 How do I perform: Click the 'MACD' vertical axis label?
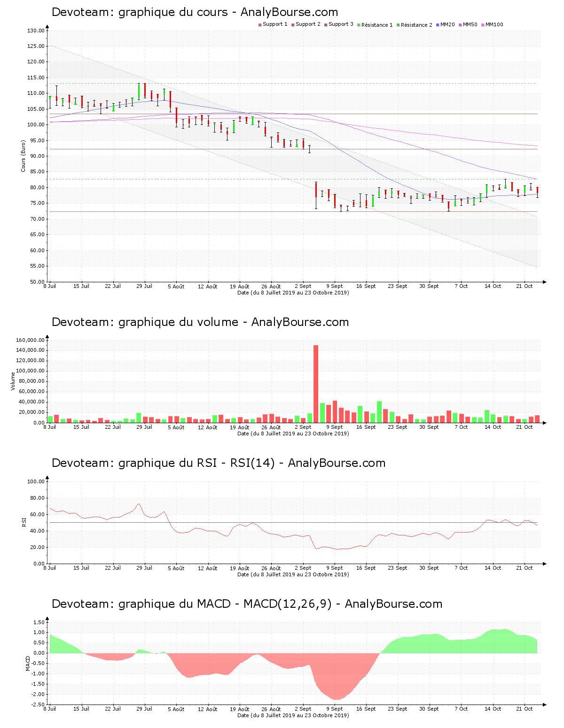click(27, 663)
